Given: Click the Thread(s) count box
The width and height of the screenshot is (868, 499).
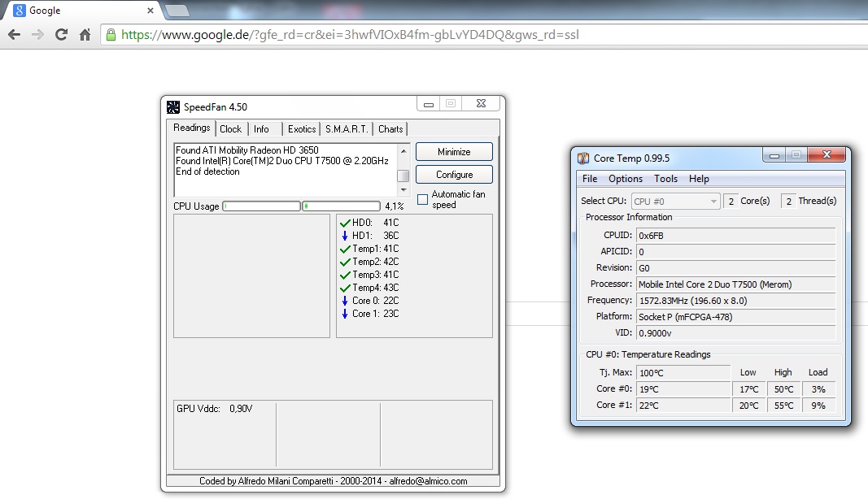Looking at the screenshot, I should pos(788,202).
